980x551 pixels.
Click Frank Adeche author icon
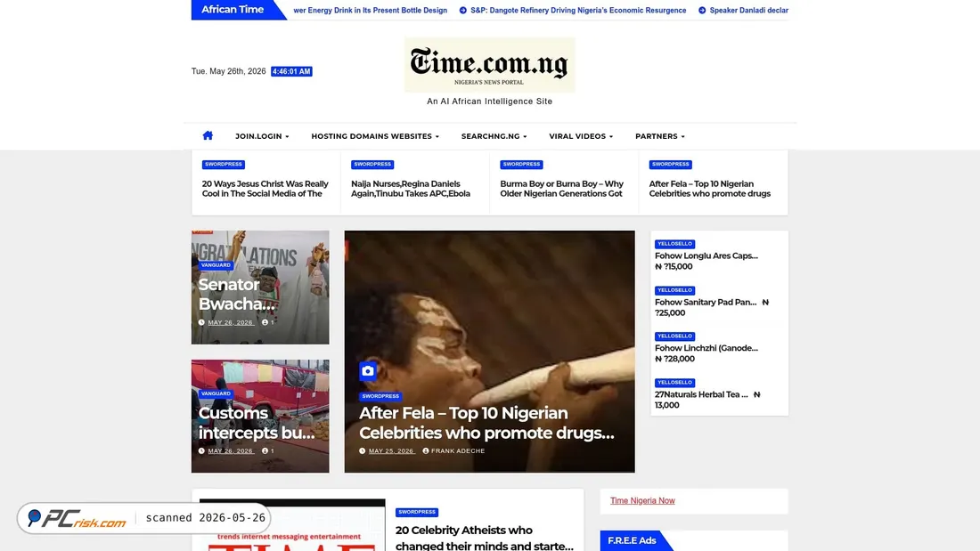point(426,450)
